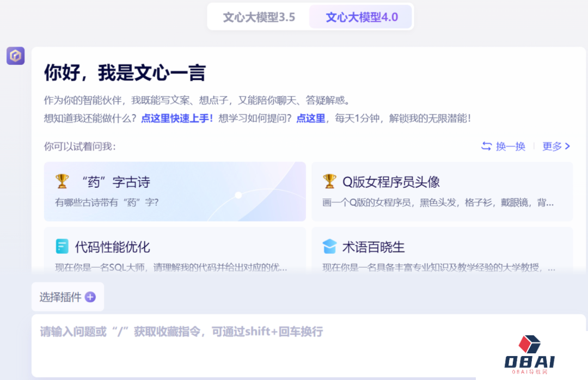Click the text 你可以试着问我
Viewport: 588px width, 380px height.
(80, 146)
